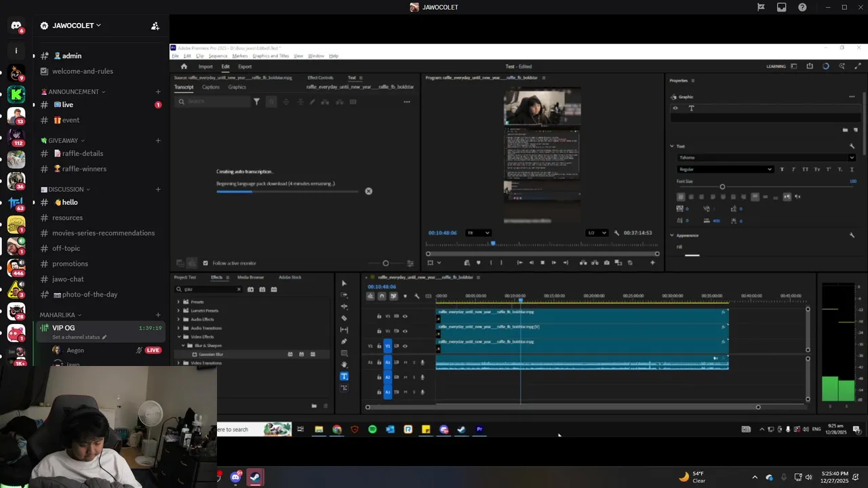This screenshot has height=488, width=868.
Task: Select the Hand tool
Action: [x=344, y=365]
